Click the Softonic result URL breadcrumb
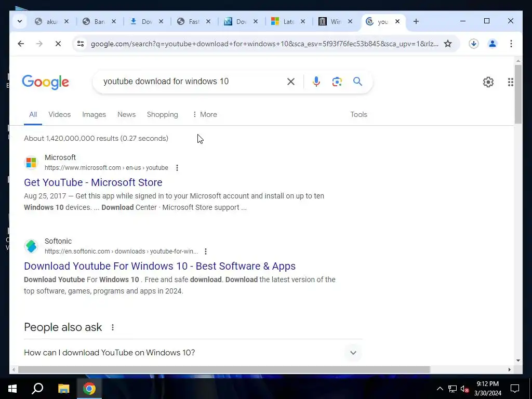This screenshot has height=399, width=532. pyautogui.click(x=121, y=251)
